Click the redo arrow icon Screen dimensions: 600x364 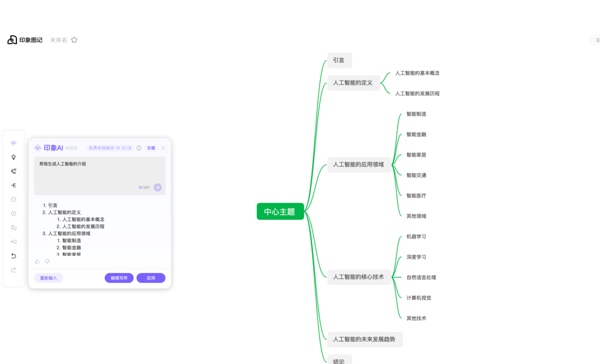tap(14, 270)
